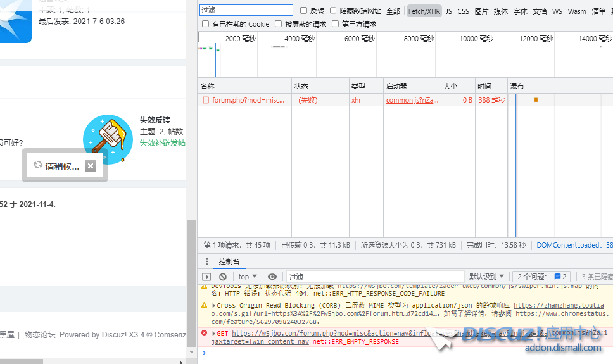Click the red error icon beside GET message

(204, 333)
